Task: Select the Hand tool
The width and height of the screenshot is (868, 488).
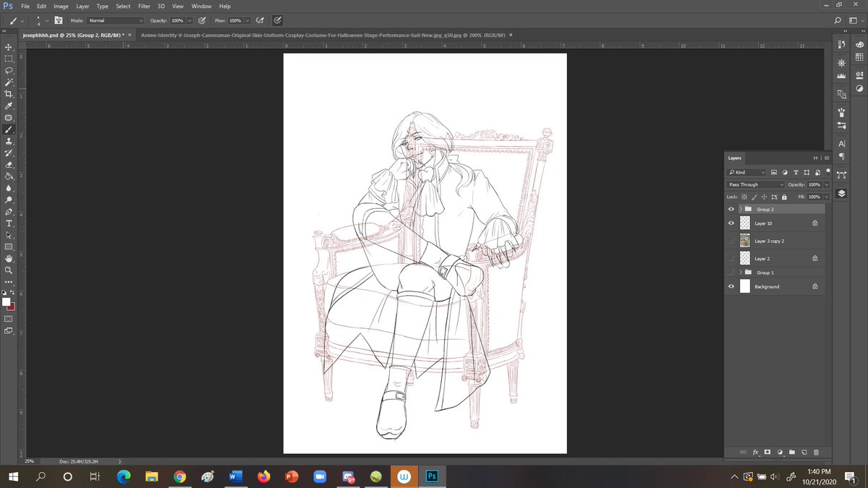Action: [9, 258]
